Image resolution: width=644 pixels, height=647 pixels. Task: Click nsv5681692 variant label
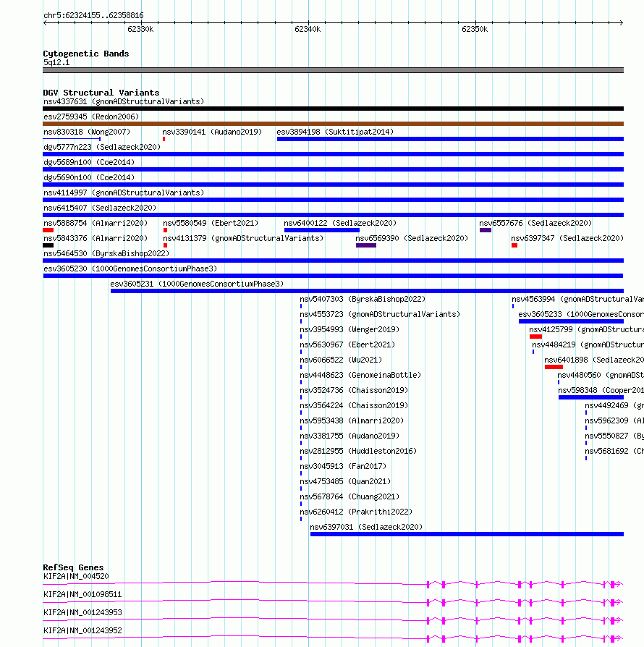coord(614,451)
